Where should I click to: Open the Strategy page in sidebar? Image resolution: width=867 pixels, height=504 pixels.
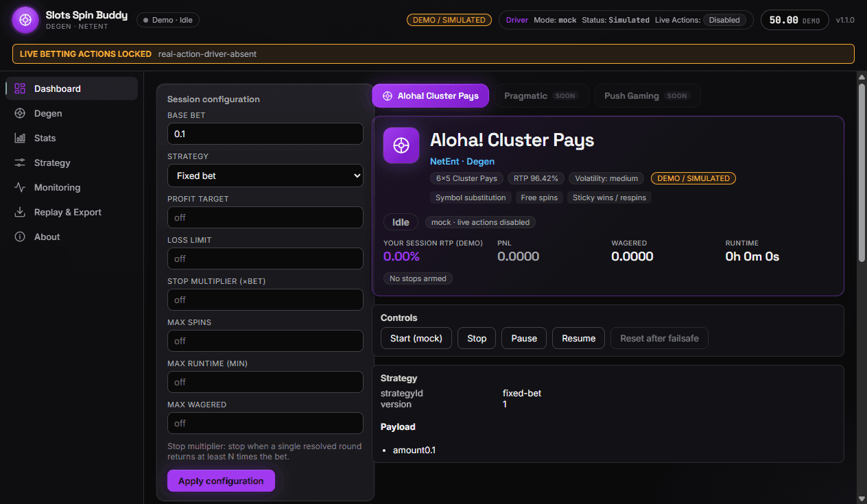point(72,163)
